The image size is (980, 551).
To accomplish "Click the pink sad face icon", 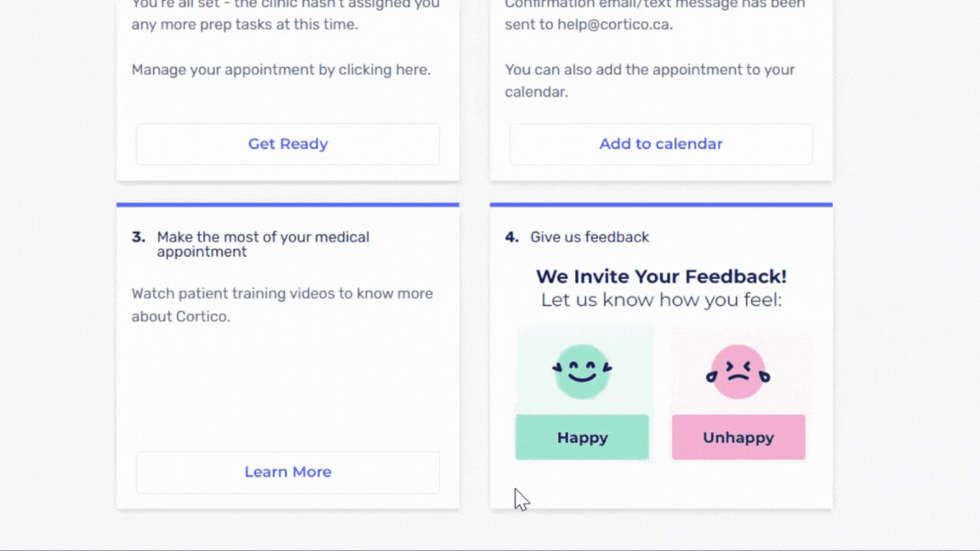I will click(x=738, y=372).
